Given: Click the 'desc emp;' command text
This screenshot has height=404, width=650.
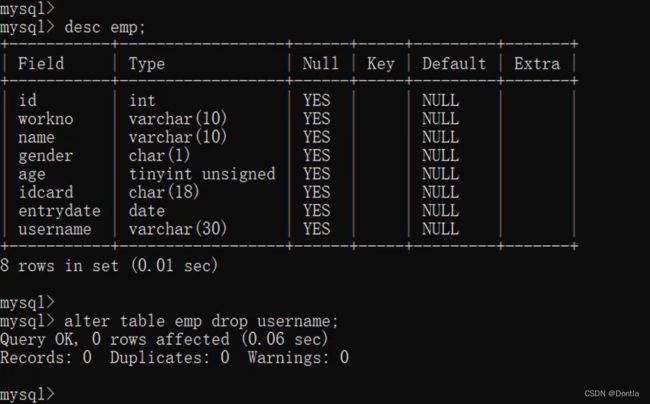Looking at the screenshot, I should (x=105, y=28).
